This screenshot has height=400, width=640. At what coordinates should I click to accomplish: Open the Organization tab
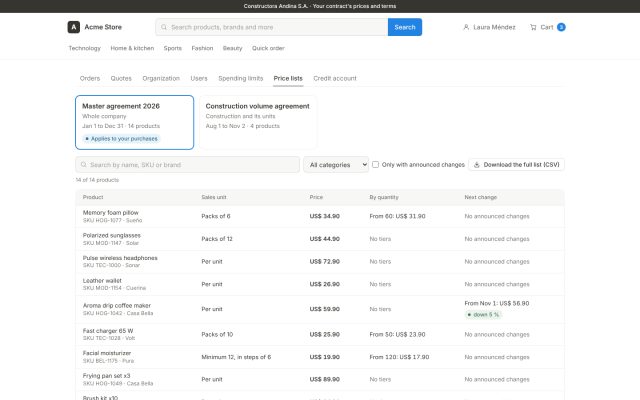[161, 78]
